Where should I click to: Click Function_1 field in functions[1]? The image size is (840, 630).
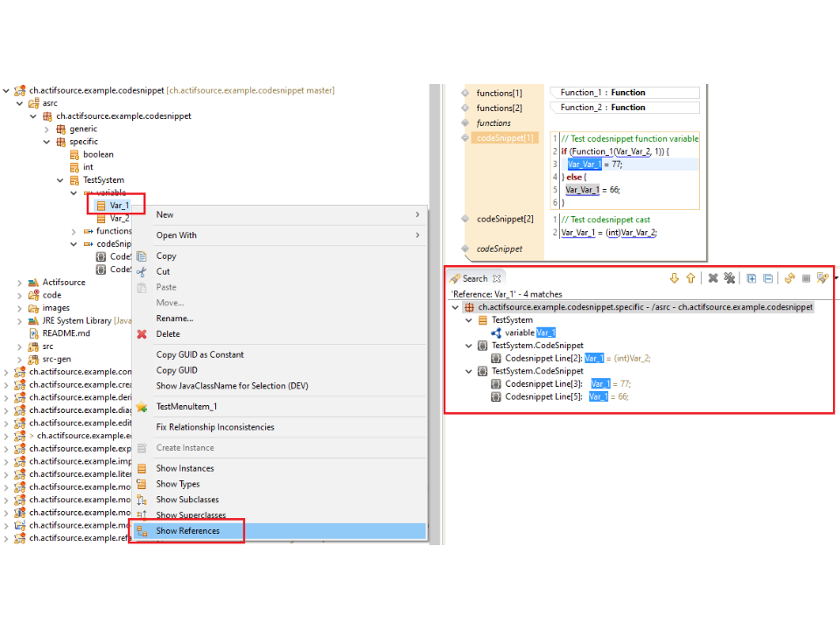click(x=624, y=93)
